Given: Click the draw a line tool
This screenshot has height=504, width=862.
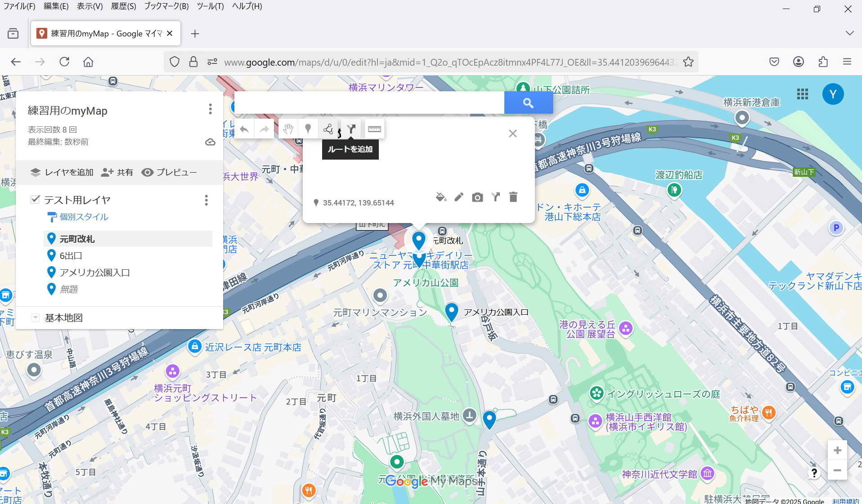Looking at the screenshot, I should click(x=328, y=129).
